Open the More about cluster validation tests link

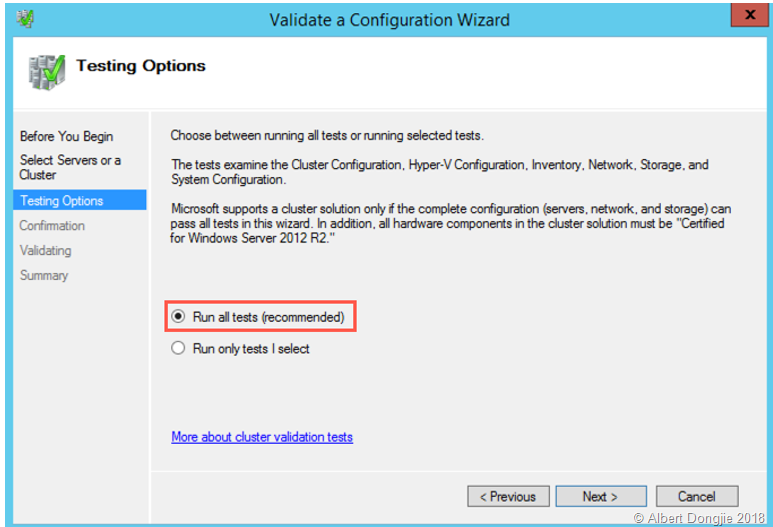(262, 437)
